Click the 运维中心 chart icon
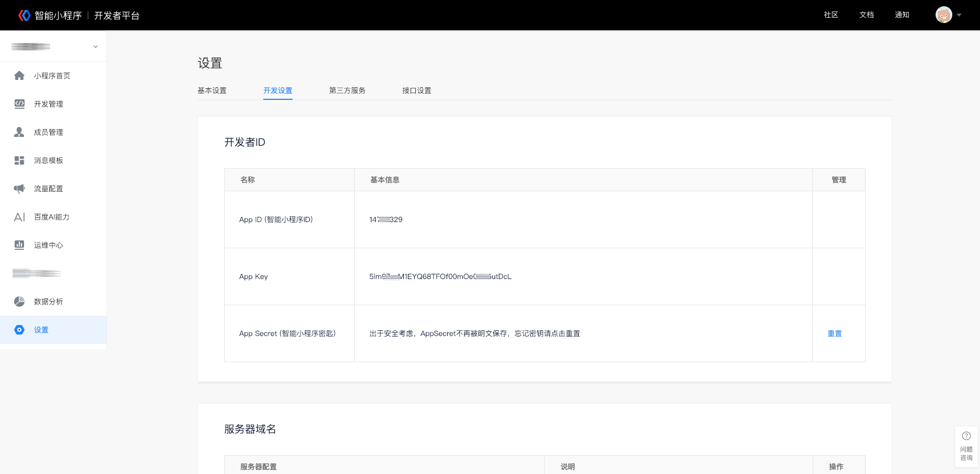This screenshot has width=980, height=474. coord(19,245)
